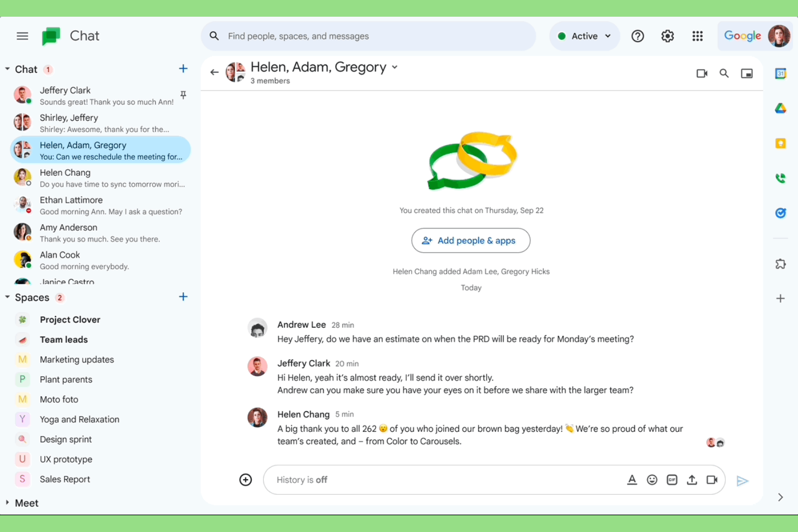798x532 pixels.
Task: Start a video call from the conversation header
Action: tap(701, 73)
